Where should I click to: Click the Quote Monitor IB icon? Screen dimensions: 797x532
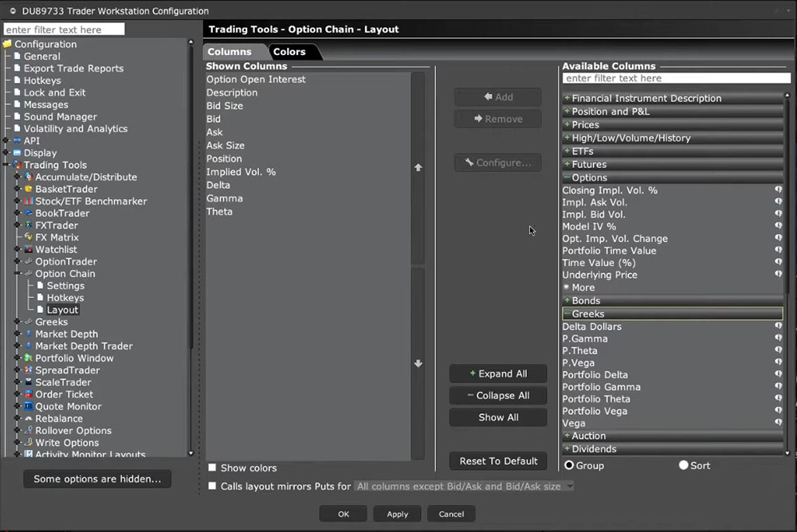tap(29, 406)
